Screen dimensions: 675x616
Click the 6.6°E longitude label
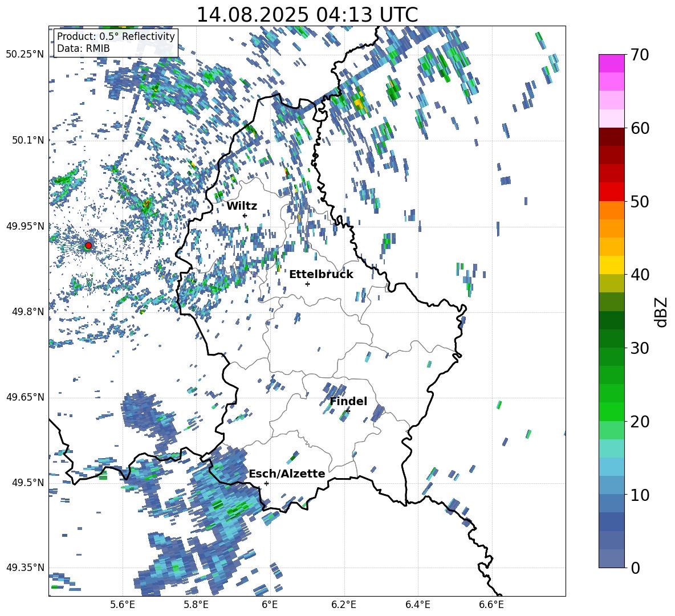pyautogui.click(x=491, y=605)
